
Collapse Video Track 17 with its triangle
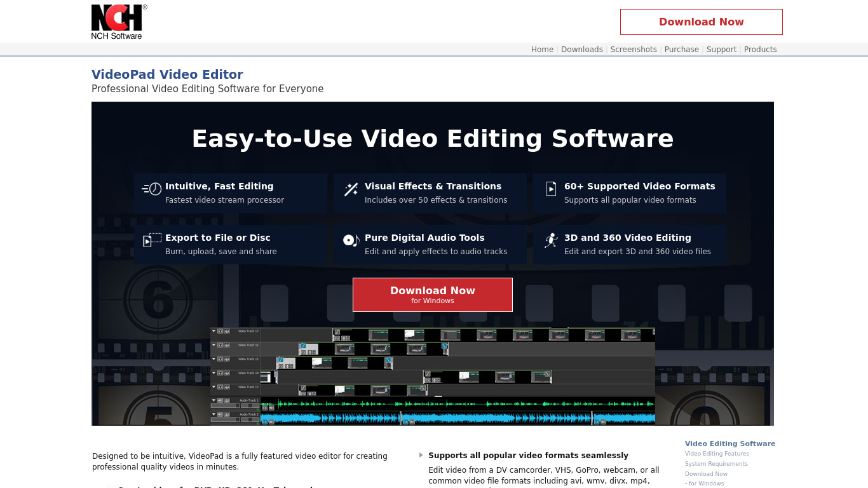(214, 331)
